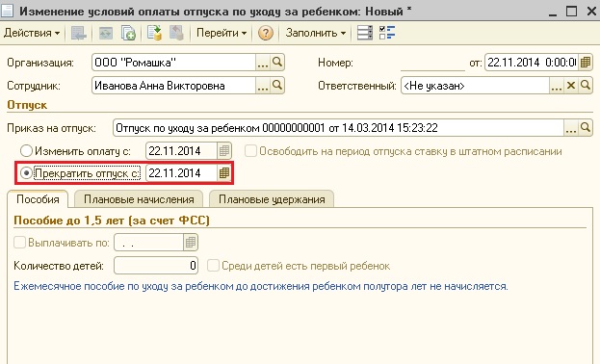The image size is (600, 364).
Task: Open selection for Организация field
Action: 263,63
